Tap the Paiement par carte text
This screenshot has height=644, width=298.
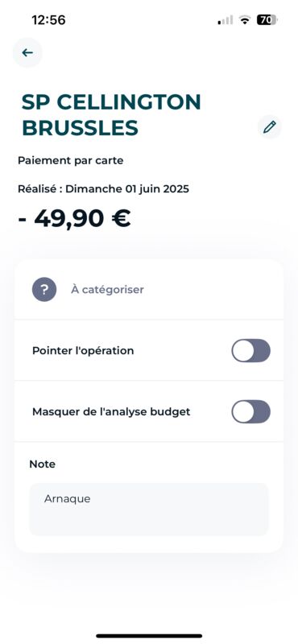point(70,160)
